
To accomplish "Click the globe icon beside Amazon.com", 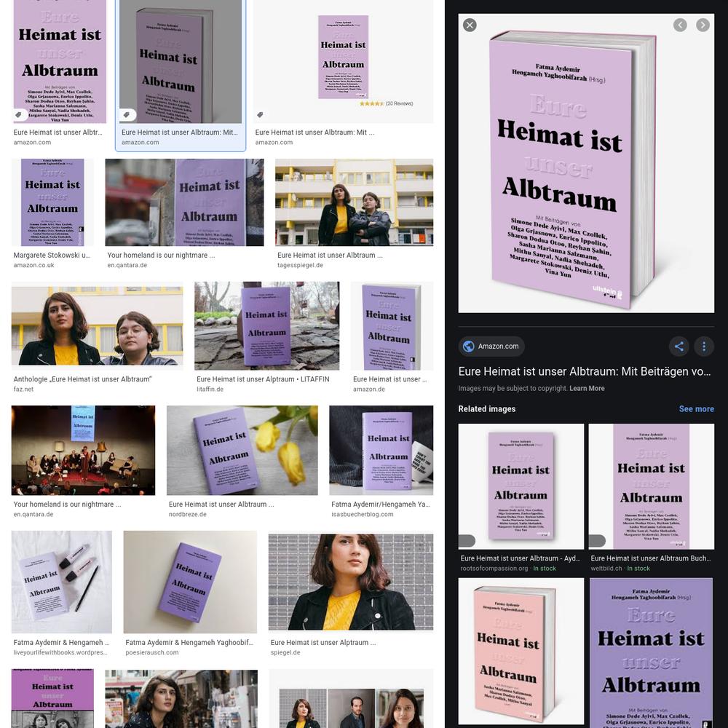I will point(468,347).
